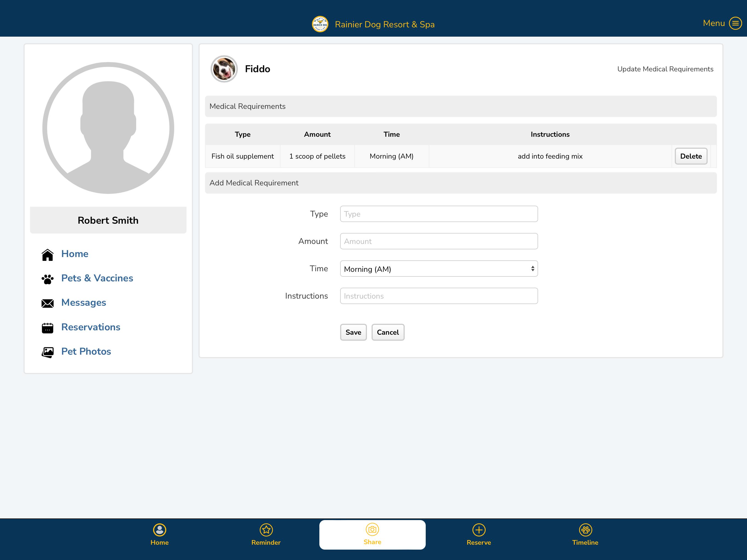Screen dimensions: 747x560
Task: Open Pet Photos link
Action: click(x=86, y=351)
